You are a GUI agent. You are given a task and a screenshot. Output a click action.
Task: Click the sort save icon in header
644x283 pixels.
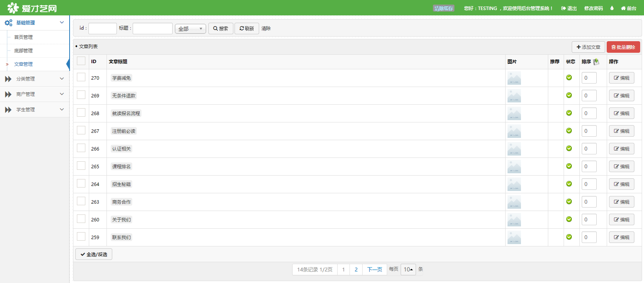(x=596, y=62)
